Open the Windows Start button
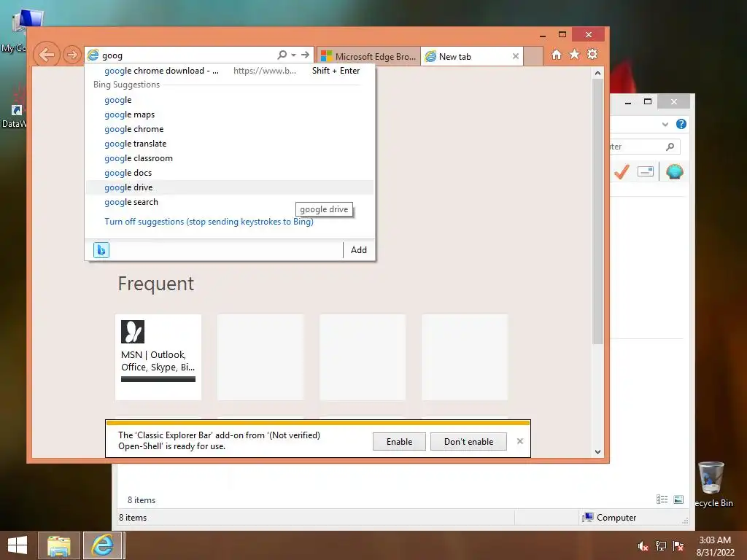Viewport: 747px width, 560px height. click(x=18, y=545)
